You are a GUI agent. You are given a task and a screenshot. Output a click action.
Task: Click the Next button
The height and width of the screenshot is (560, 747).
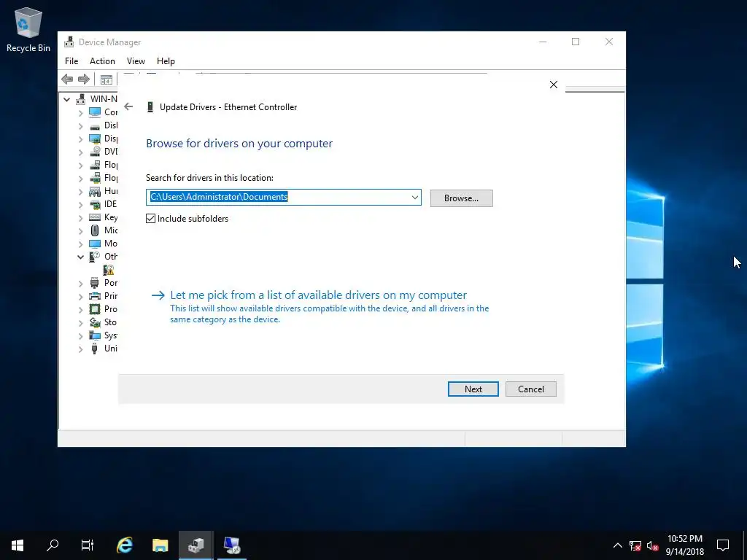coord(473,389)
